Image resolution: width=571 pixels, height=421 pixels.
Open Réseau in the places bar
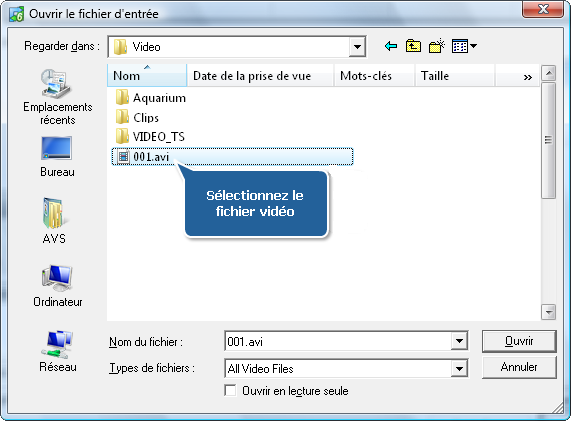pyautogui.click(x=58, y=351)
